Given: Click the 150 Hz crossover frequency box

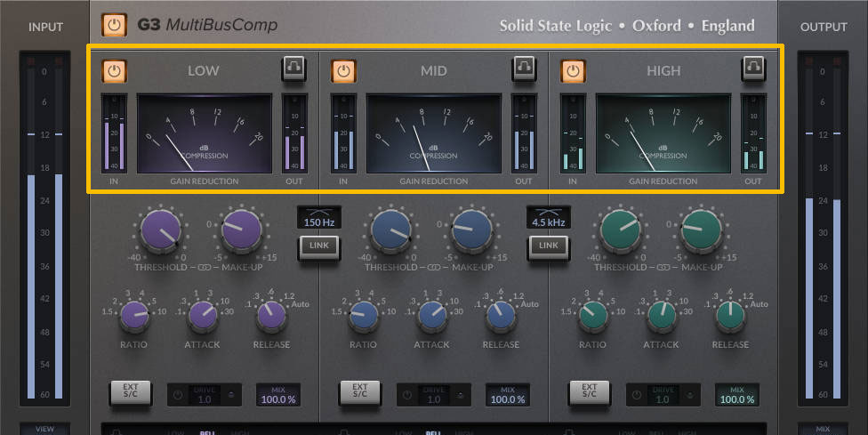Looking at the screenshot, I should 318,221.
